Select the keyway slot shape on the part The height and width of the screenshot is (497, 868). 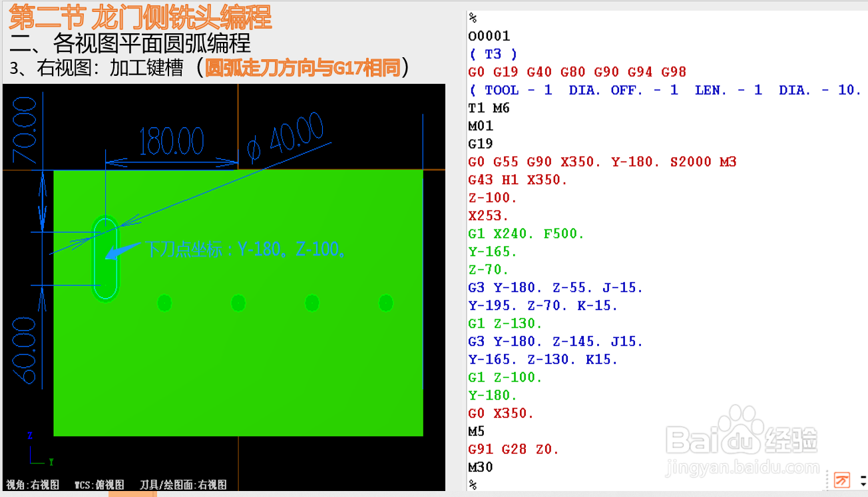click(x=106, y=258)
